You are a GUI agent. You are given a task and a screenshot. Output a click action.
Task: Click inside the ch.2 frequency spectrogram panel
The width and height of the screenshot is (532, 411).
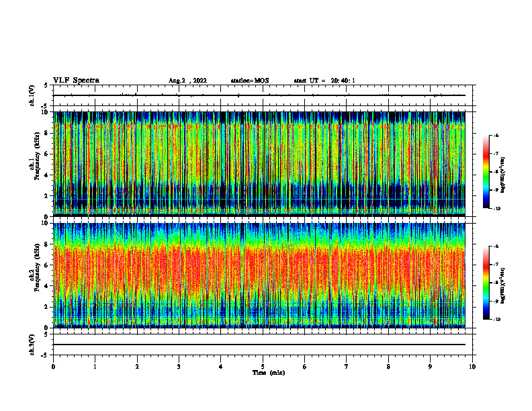point(259,275)
